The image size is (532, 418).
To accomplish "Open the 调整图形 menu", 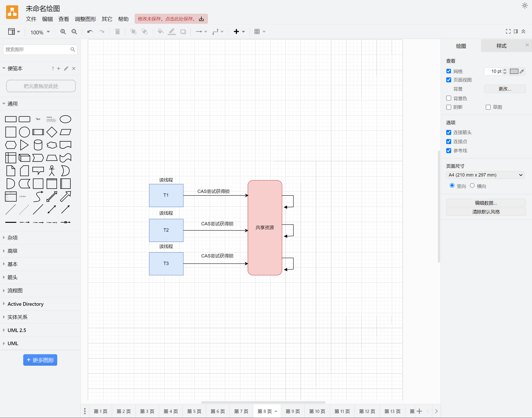I will pos(85,19).
